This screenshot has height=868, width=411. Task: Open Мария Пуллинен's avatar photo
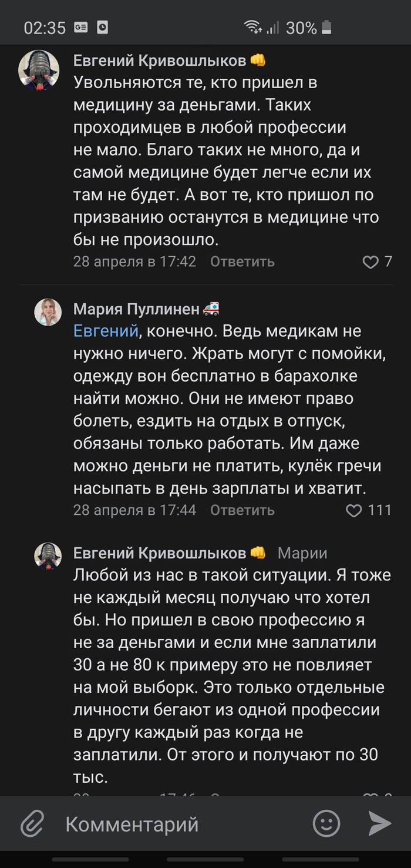pyautogui.click(x=48, y=311)
